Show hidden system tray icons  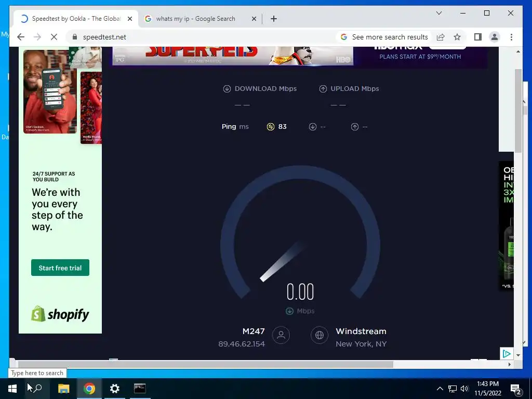click(x=440, y=389)
